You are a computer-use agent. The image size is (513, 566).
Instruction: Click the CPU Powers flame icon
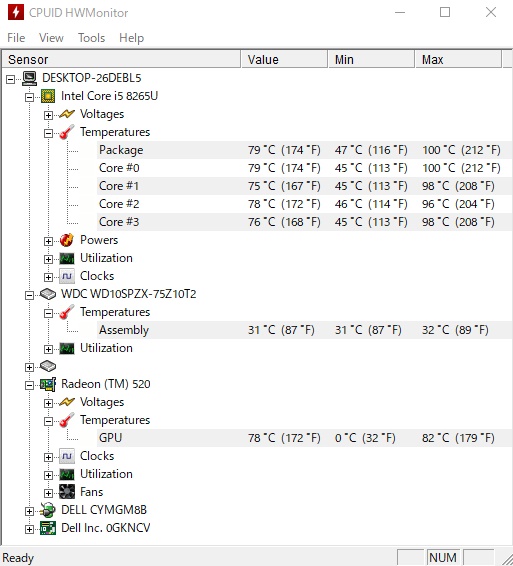67,240
